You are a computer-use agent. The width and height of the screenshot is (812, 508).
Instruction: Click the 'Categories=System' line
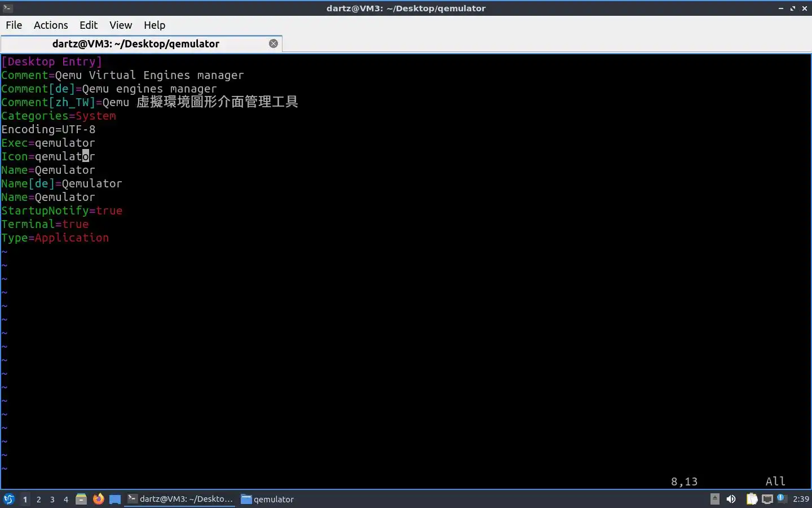coord(59,116)
